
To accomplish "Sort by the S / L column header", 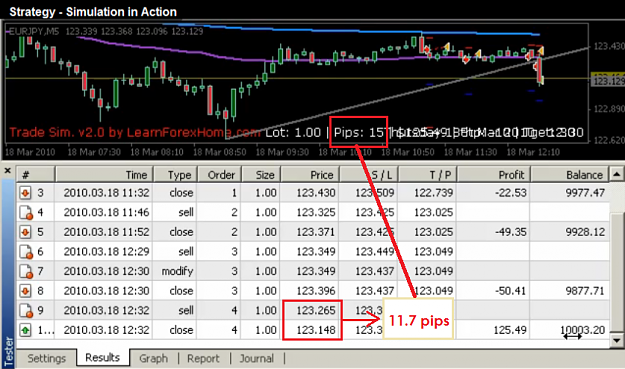I will click(369, 175).
